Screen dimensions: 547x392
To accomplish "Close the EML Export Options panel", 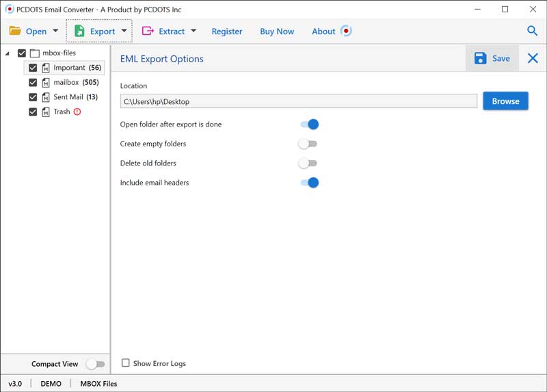I will (533, 59).
